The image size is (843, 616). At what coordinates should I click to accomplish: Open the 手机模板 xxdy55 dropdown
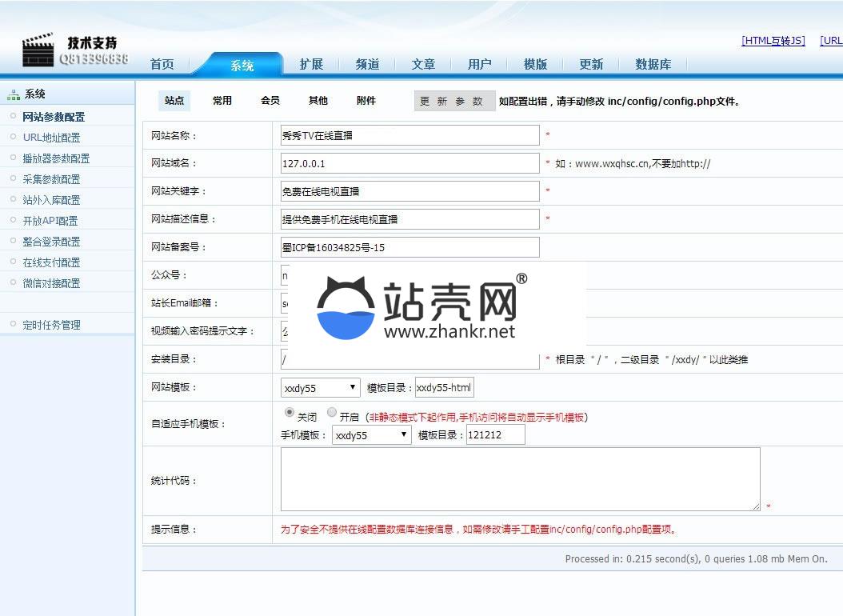pyautogui.click(x=371, y=435)
